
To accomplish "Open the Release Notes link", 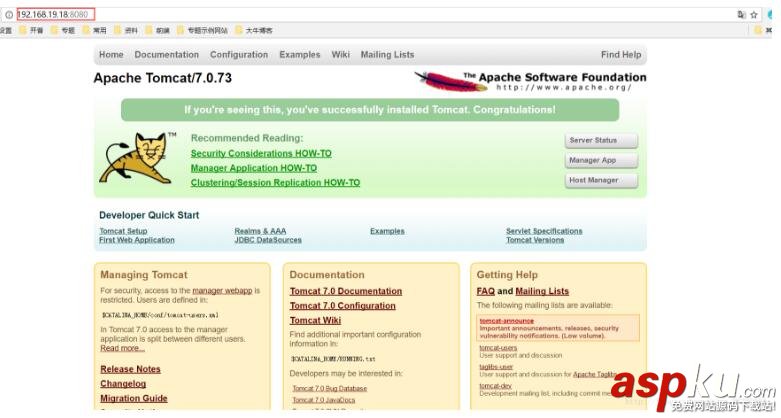I will [x=130, y=369].
